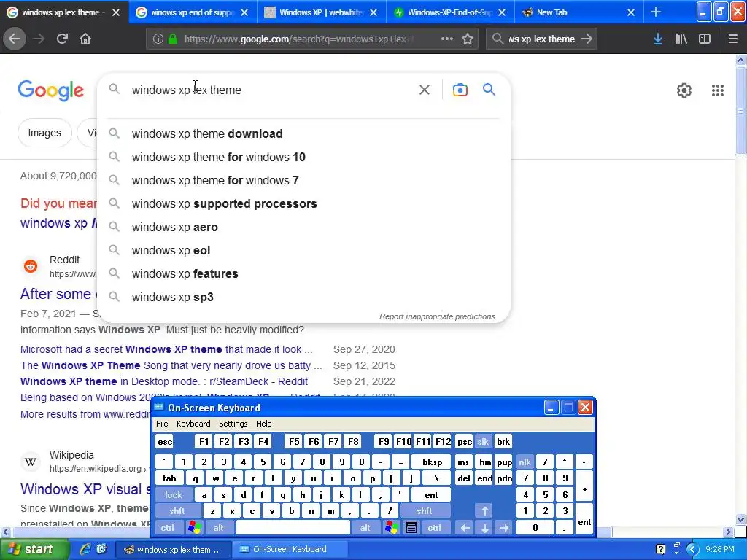Open 'The Windows XP Theme Song' Reddit link
The height and width of the screenshot is (560, 747).
(x=171, y=365)
